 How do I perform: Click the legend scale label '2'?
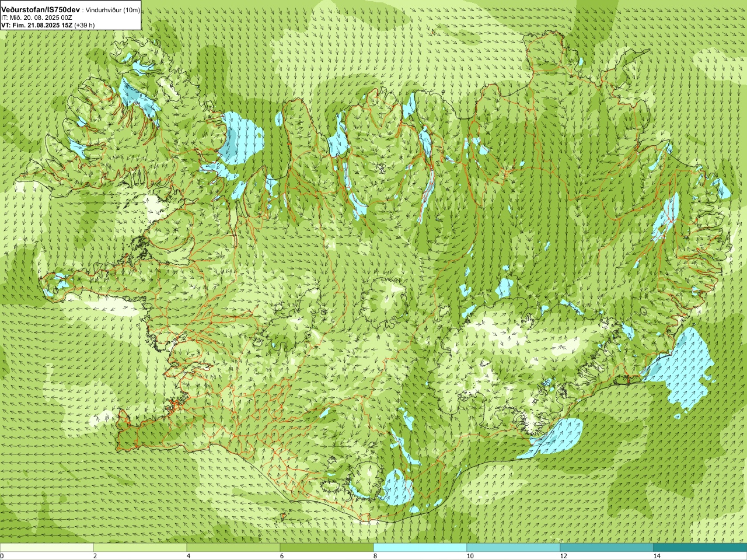tap(95, 556)
